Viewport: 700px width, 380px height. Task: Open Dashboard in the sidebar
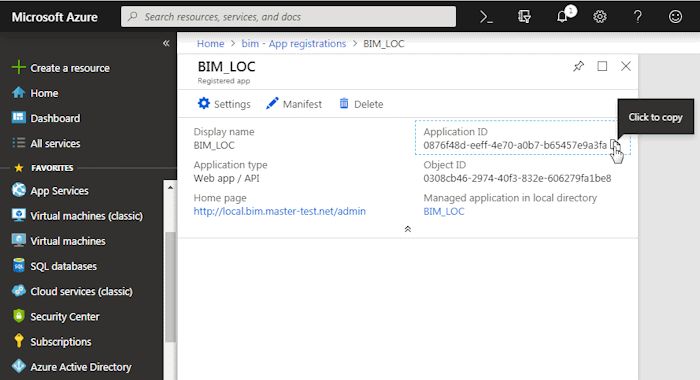coord(55,118)
